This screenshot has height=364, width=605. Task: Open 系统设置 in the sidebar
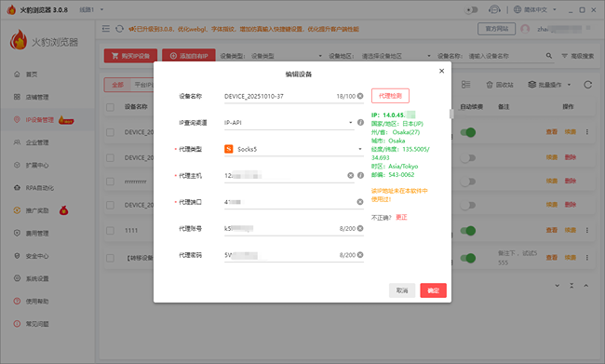pyautogui.click(x=37, y=278)
